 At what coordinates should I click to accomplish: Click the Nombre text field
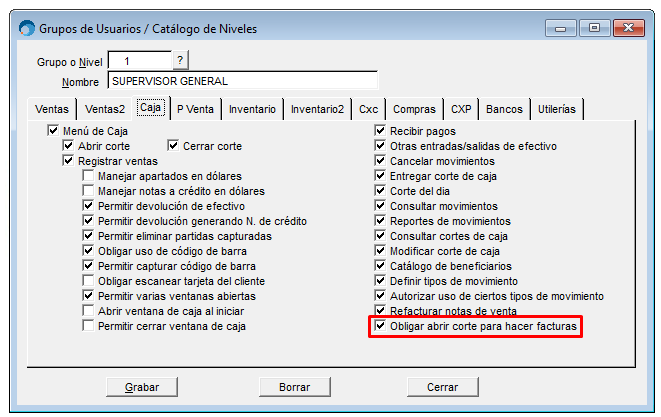pyautogui.click(x=242, y=81)
